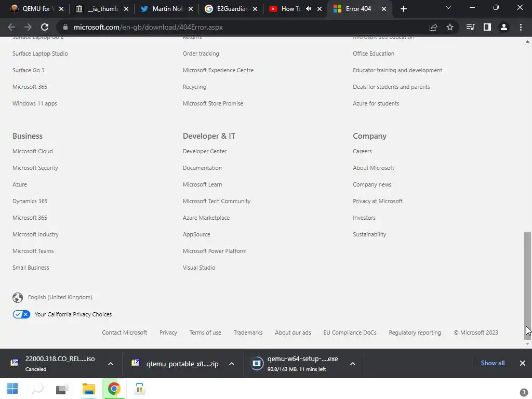Open the media control icon

point(470,27)
